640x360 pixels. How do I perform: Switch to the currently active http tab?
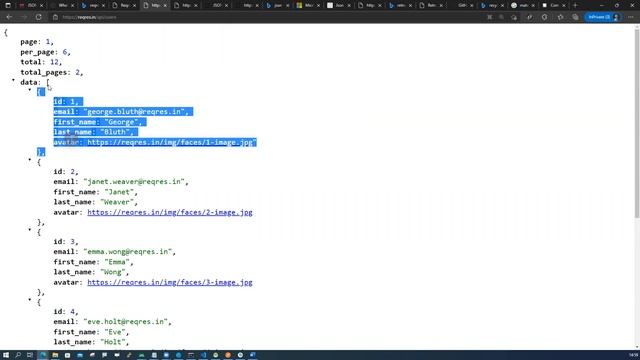[155, 5]
